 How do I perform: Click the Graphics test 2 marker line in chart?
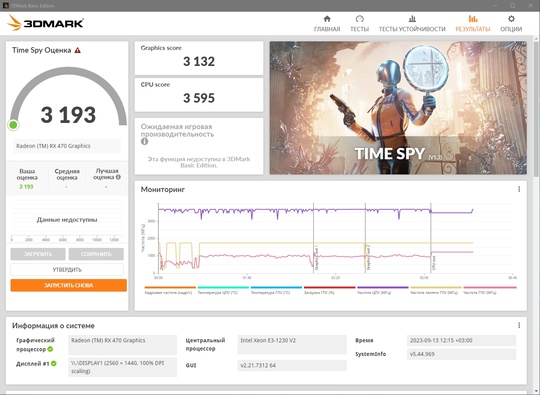(365, 238)
